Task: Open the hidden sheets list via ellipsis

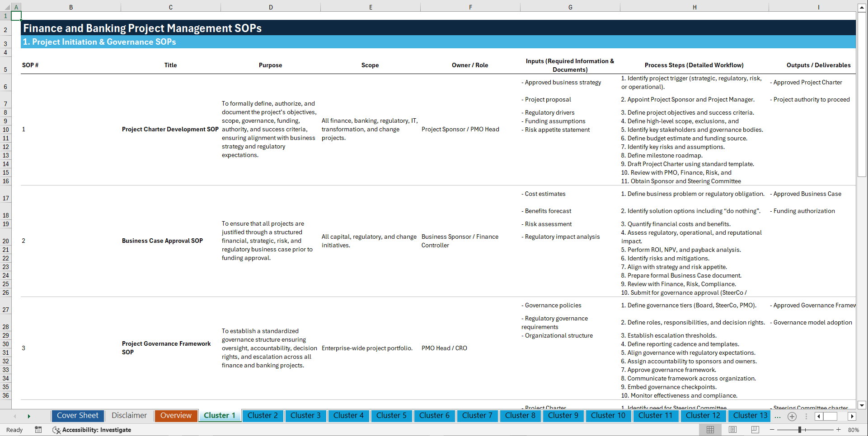Action: click(778, 416)
